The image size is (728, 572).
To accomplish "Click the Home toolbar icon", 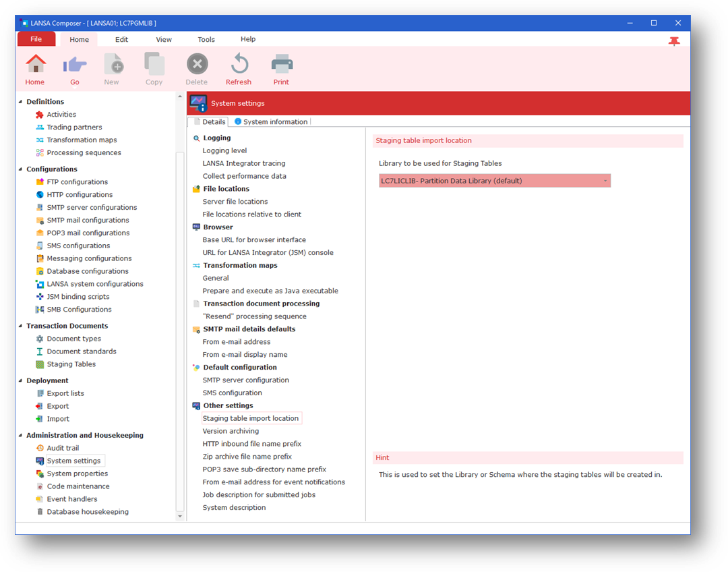I will (35, 64).
